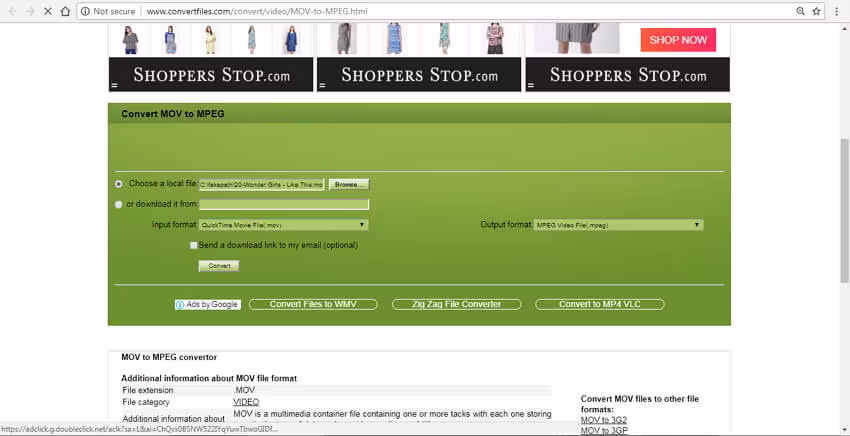Image resolution: width=850 pixels, height=436 pixels.
Task: Open the Output format dropdown
Action: pyautogui.click(x=618, y=225)
